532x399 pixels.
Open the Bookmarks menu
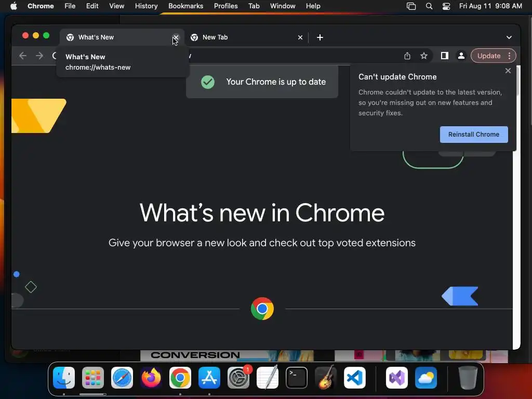click(185, 6)
